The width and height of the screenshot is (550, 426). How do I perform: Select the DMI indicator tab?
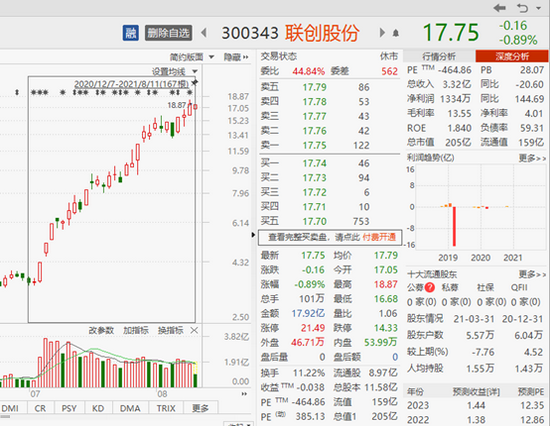click(10, 408)
